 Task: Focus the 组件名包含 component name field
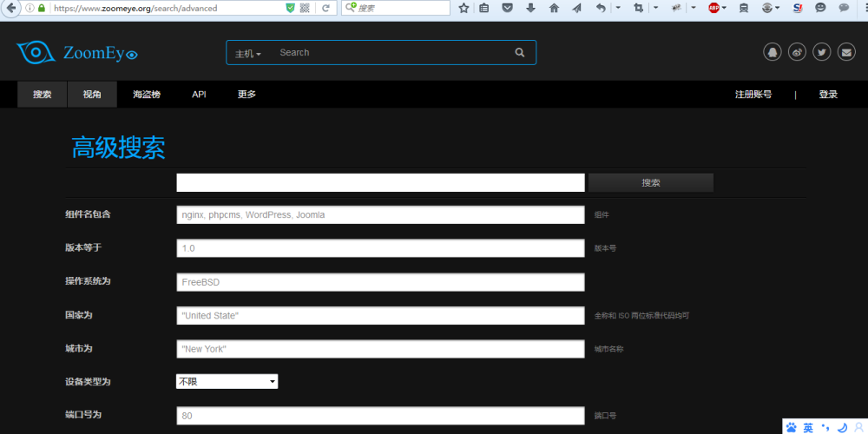tap(380, 214)
